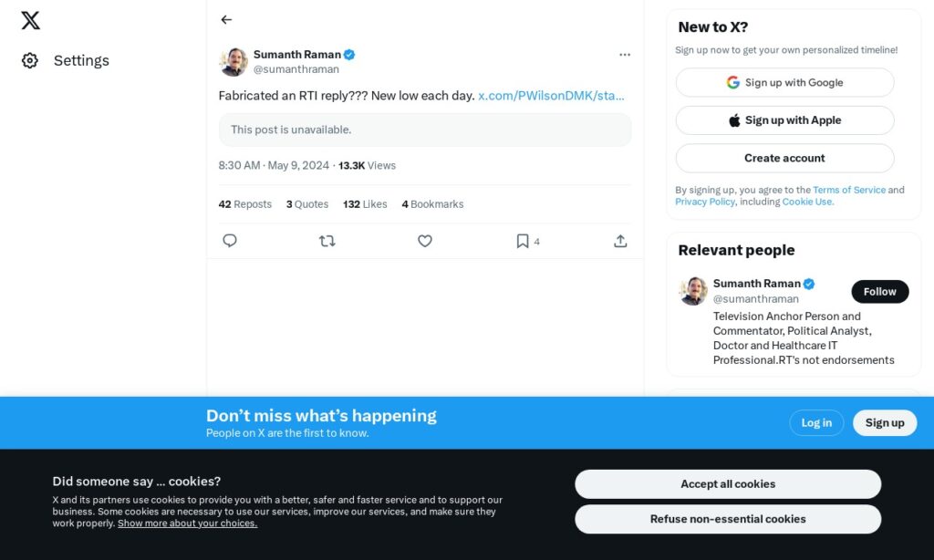Like the post with heart icon
The image size is (934, 560).
[424, 241]
